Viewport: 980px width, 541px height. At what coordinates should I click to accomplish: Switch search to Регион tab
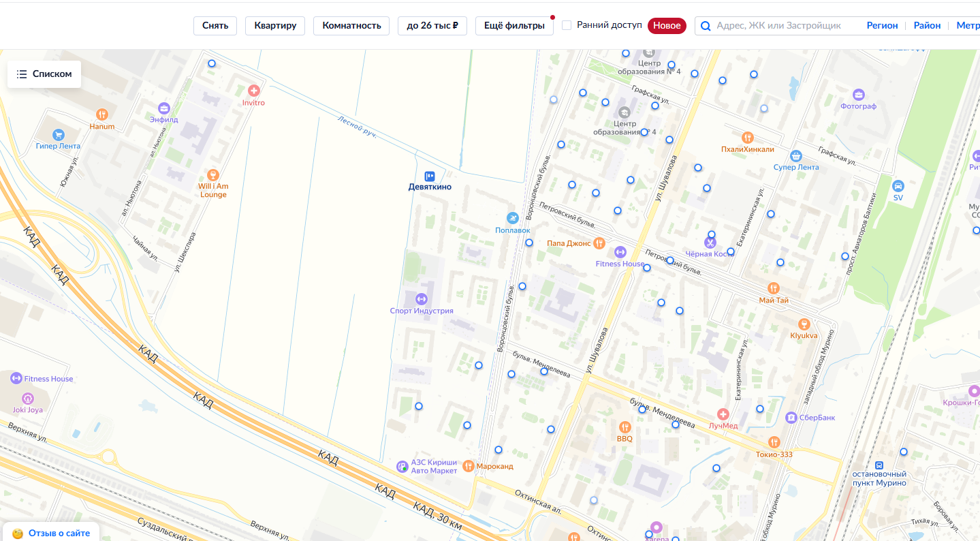pos(882,25)
